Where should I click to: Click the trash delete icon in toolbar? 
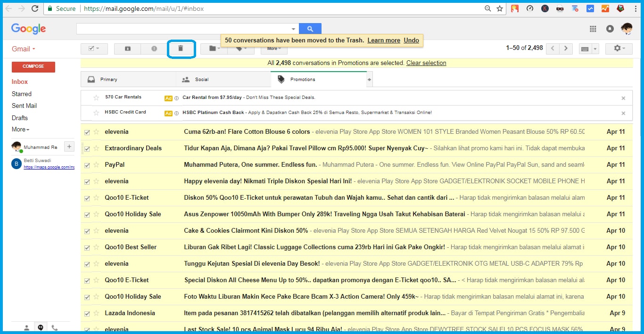pos(181,49)
